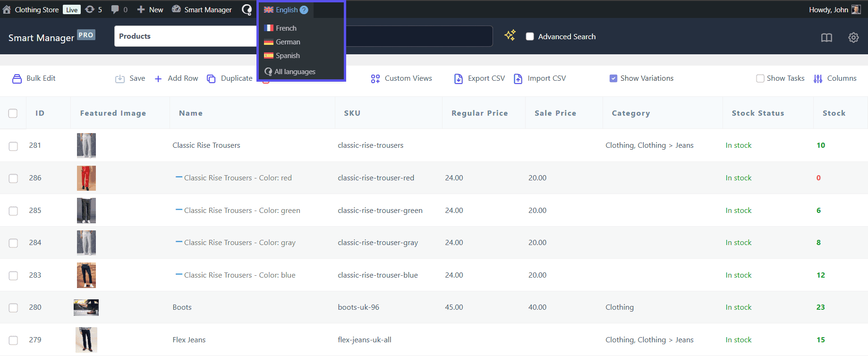Image resolution: width=868 pixels, height=356 pixels.
Task: Select checkbox for row ID 284
Action: click(x=13, y=243)
